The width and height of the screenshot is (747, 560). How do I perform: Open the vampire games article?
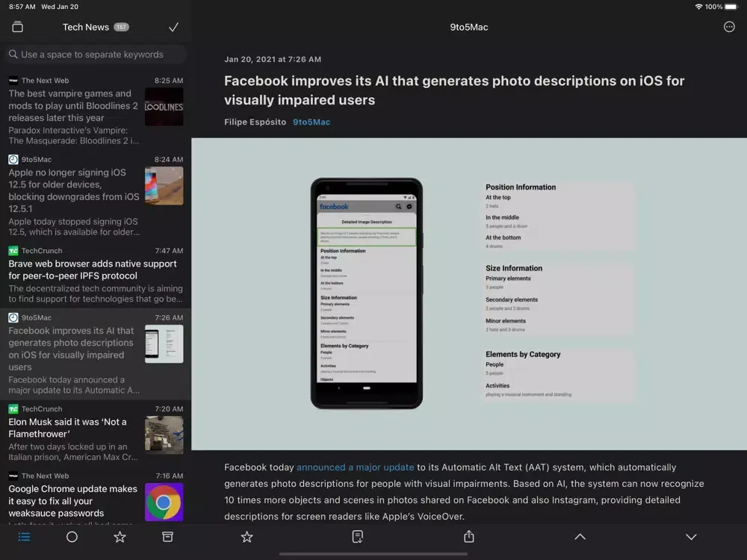tap(96, 111)
